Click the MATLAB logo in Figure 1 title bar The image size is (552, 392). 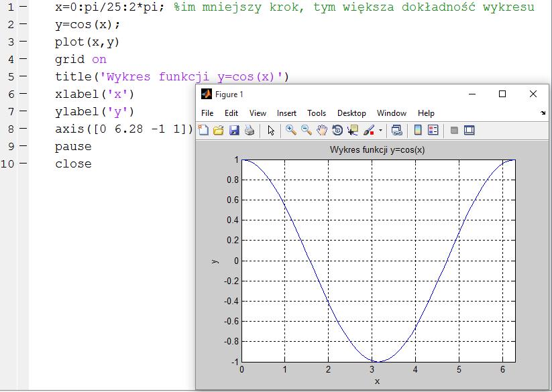207,94
